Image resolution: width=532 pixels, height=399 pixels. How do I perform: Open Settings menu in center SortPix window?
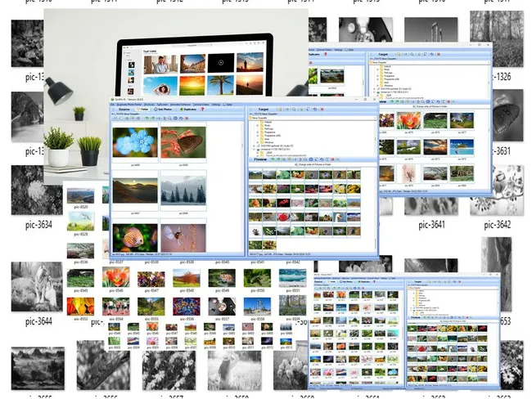click(216, 105)
